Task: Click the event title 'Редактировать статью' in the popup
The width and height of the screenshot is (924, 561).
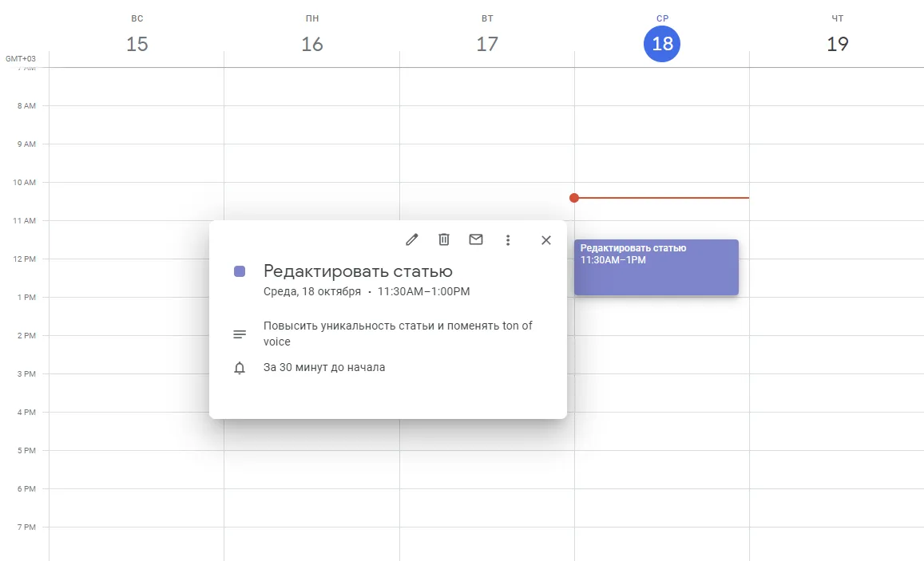Action: pos(358,271)
